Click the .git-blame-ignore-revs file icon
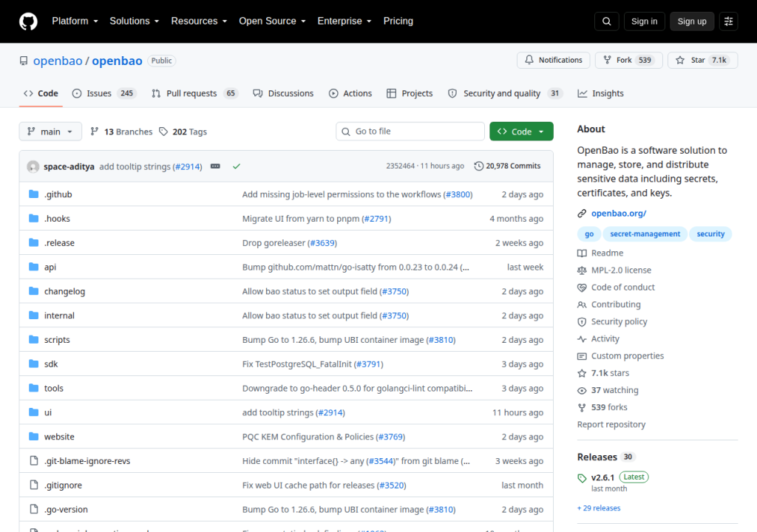 pyautogui.click(x=33, y=460)
